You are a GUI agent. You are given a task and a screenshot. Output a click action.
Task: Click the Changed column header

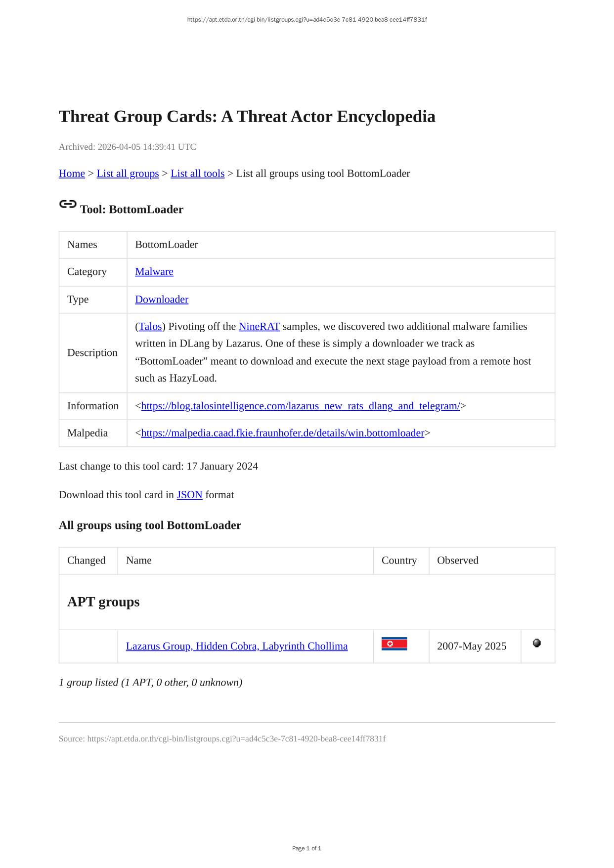[x=87, y=561]
